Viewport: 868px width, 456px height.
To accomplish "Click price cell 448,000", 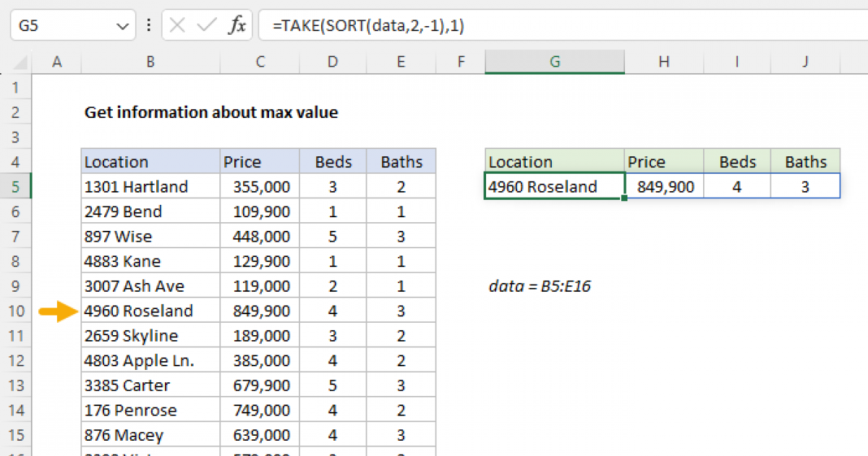I will coord(260,237).
